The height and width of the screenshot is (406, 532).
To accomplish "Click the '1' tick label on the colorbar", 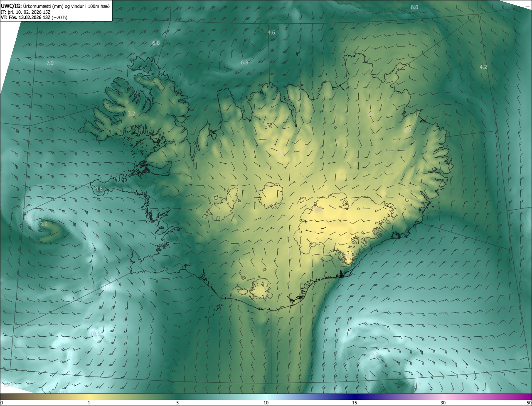I will tap(89, 403).
